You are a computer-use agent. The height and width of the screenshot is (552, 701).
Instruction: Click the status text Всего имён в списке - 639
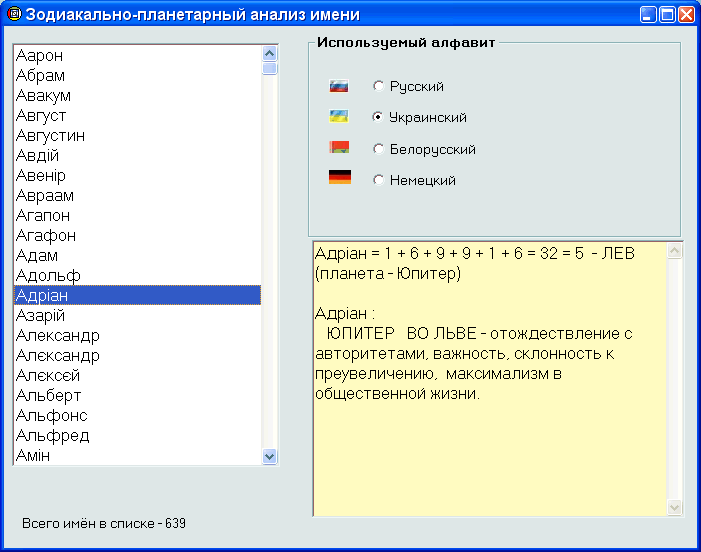point(104,523)
